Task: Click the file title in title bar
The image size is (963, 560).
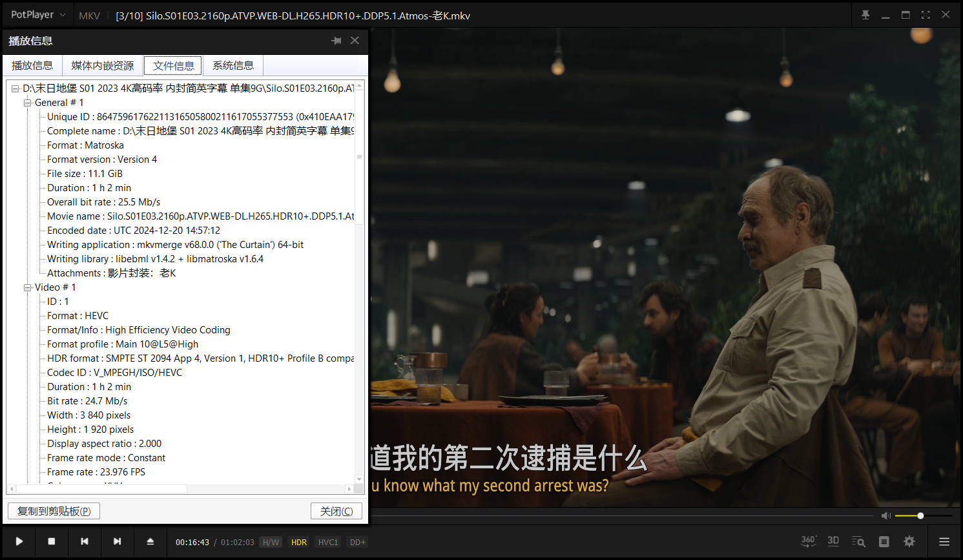Action: (x=293, y=16)
